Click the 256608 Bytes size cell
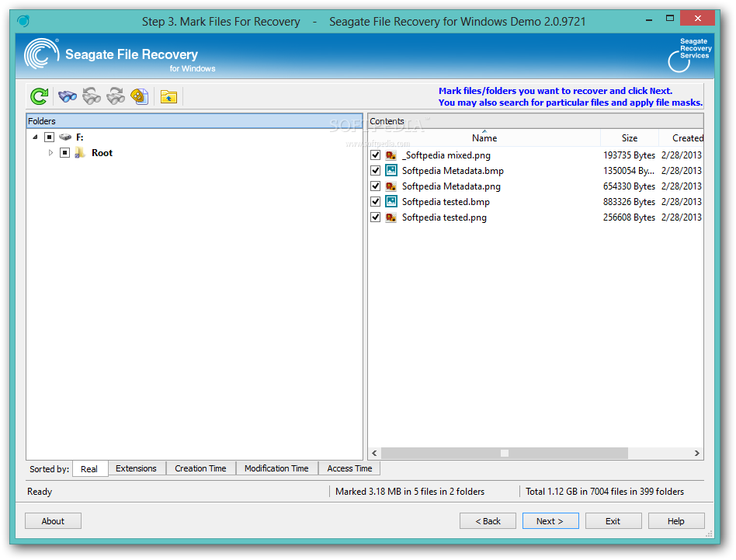Screen dimensions: 736x560 click(629, 217)
